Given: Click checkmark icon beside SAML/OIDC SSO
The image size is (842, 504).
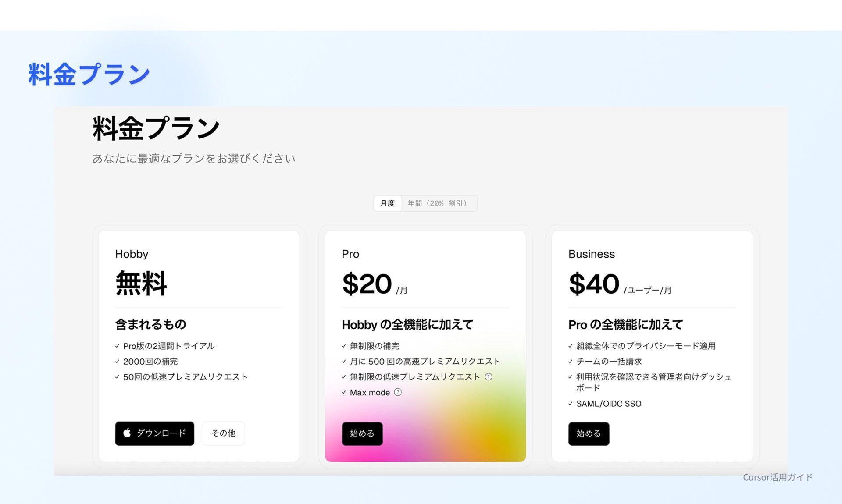Looking at the screenshot, I should tap(571, 404).
